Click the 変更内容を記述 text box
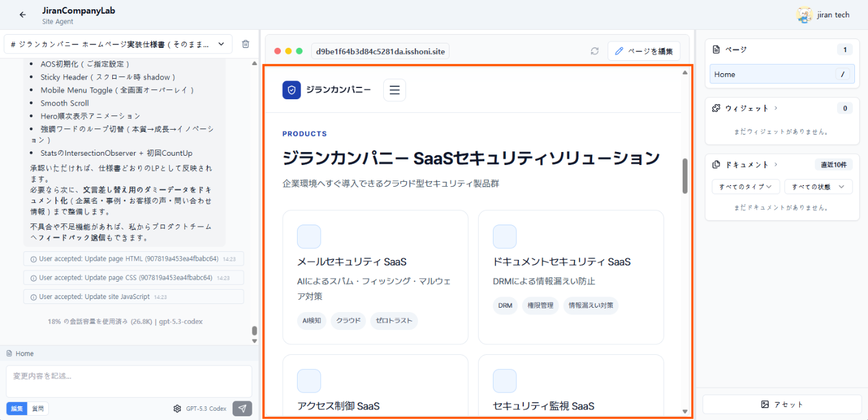 pyautogui.click(x=129, y=381)
